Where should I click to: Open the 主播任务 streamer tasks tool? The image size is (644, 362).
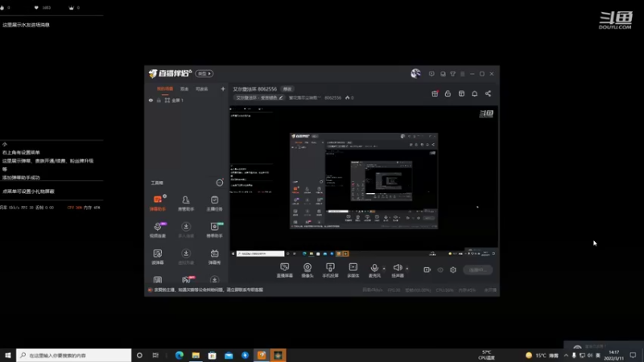click(214, 204)
